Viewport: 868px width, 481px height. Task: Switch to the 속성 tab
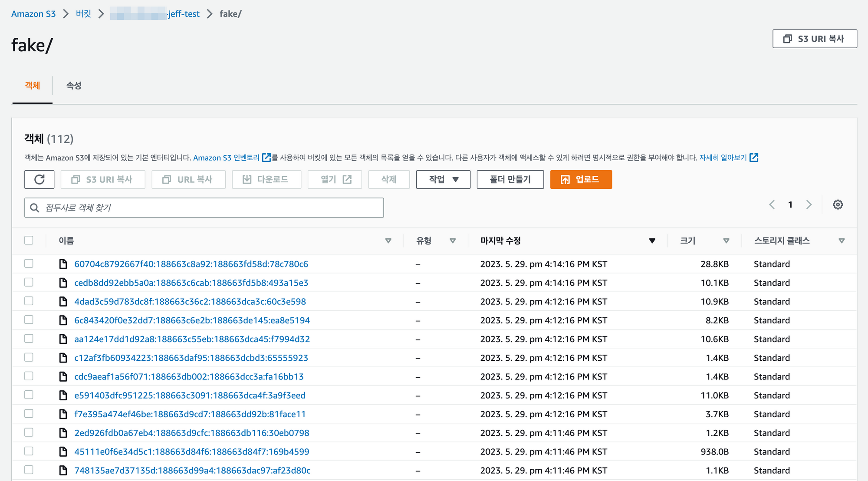74,86
